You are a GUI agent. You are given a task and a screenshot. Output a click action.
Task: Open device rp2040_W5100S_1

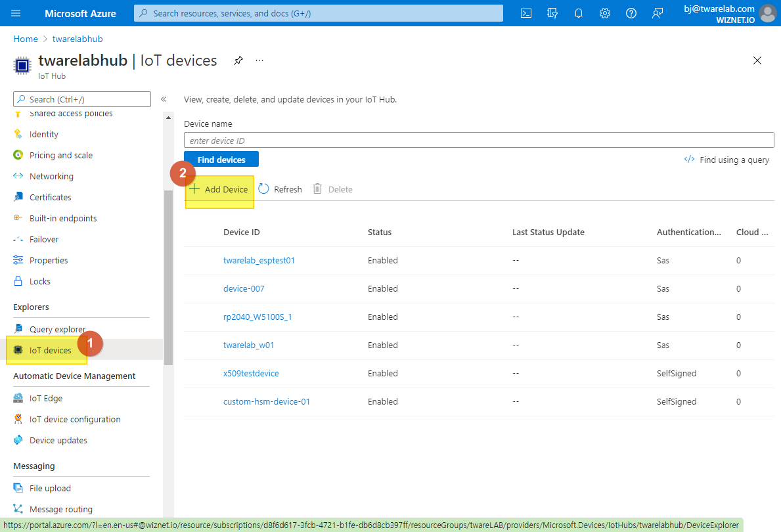coord(257,317)
